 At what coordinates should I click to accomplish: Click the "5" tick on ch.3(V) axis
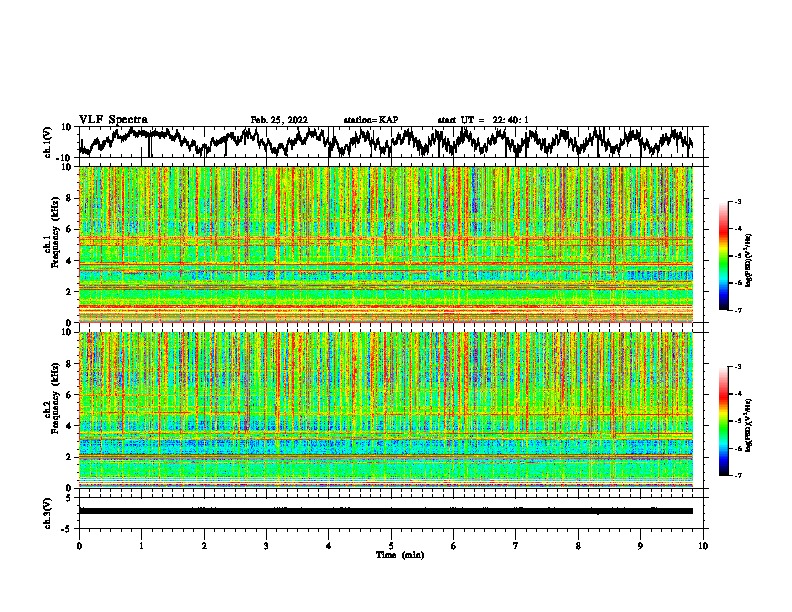click(x=69, y=498)
